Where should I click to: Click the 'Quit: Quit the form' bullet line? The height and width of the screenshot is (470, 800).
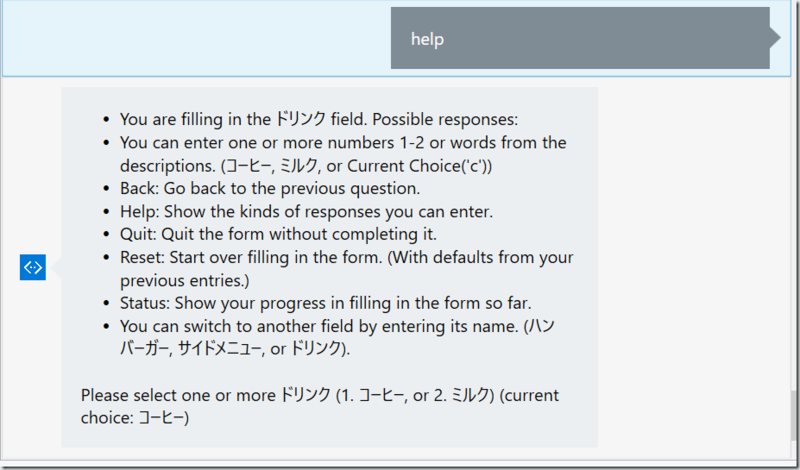pyautogui.click(x=279, y=234)
